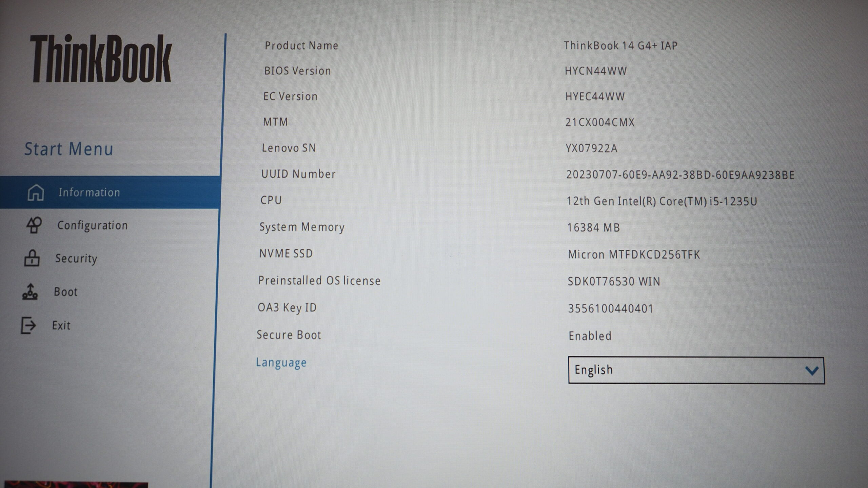Click the Lenovo SN value YX07922A

click(x=591, y=148)
